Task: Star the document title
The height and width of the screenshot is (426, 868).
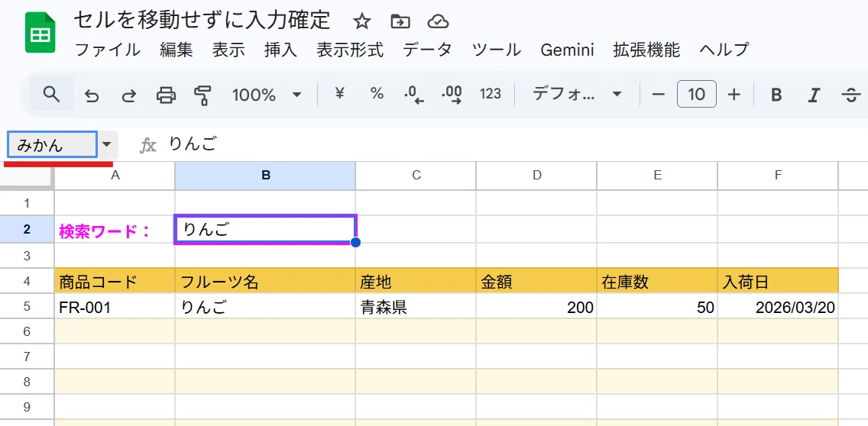Action: [362, 21]
